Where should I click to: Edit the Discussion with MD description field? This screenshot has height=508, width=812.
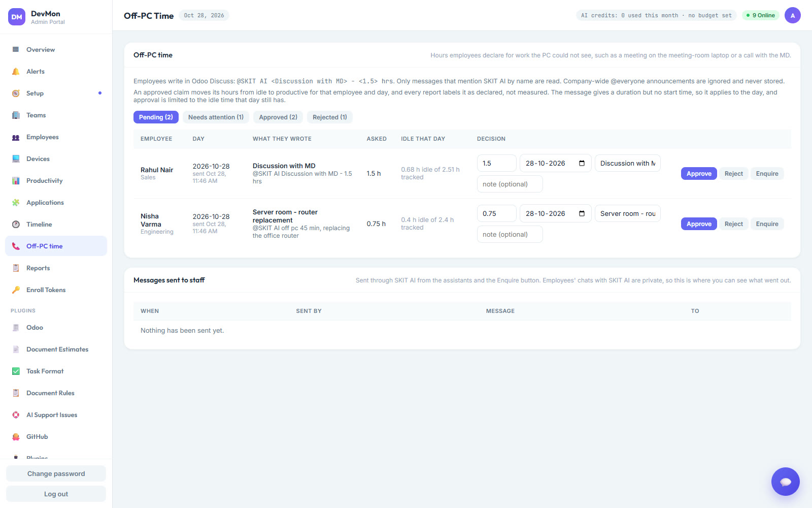point(627,164)
